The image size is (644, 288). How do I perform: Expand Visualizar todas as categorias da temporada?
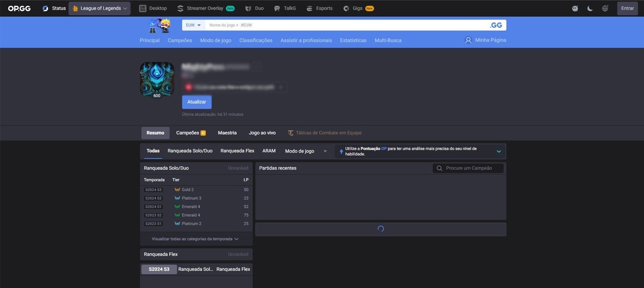(x=196, y=239)
